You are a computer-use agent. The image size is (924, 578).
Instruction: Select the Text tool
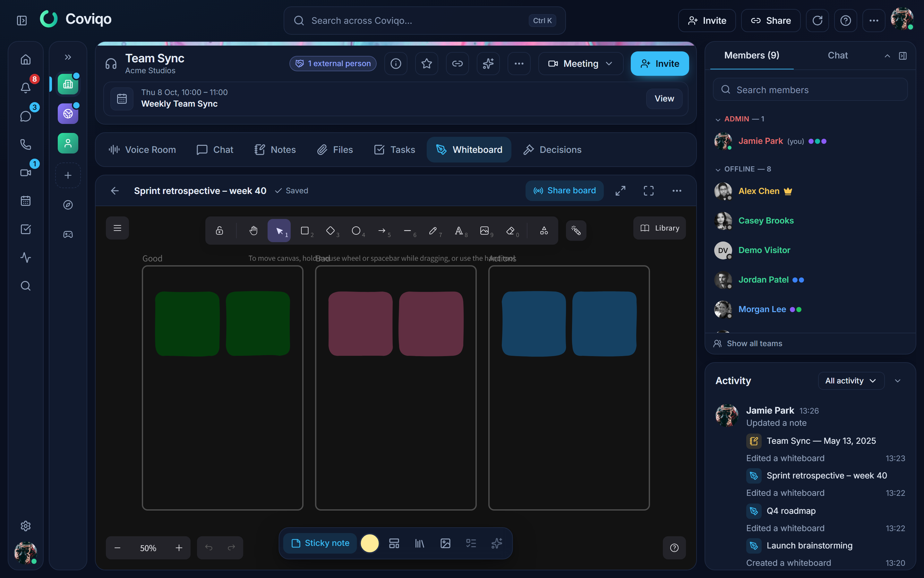[x=458, y=231]
